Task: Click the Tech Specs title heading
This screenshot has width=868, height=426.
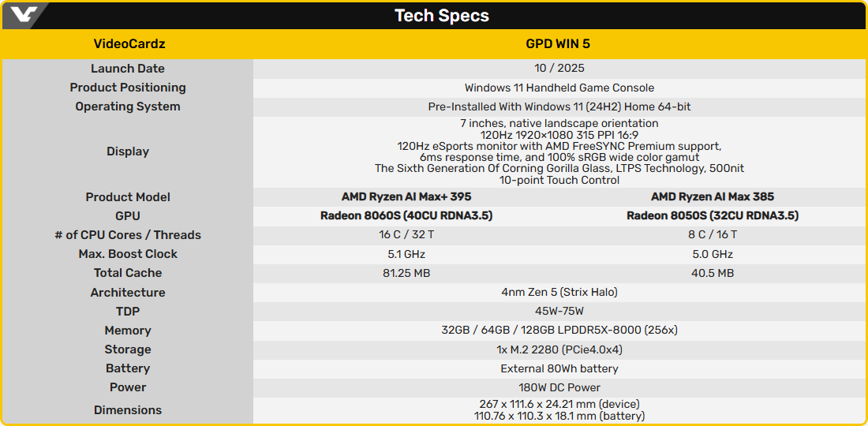Action: click(x=442, y=16)
